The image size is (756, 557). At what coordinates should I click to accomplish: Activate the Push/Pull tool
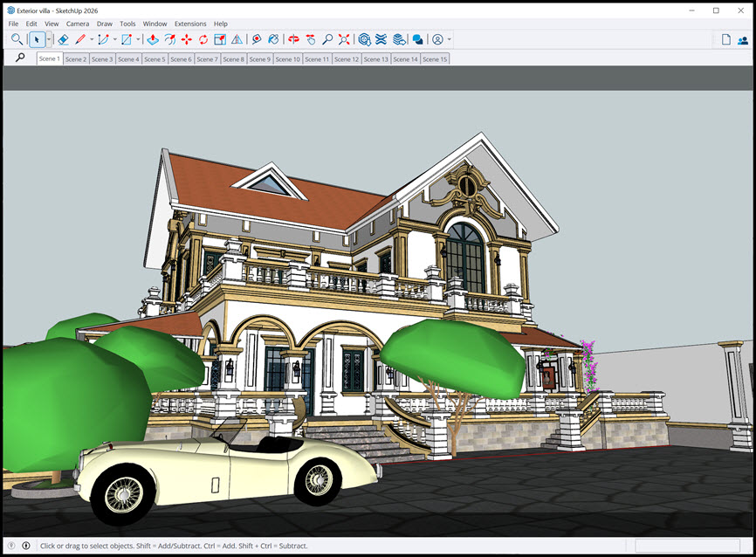pyautogui.click(x=153, y=39)
